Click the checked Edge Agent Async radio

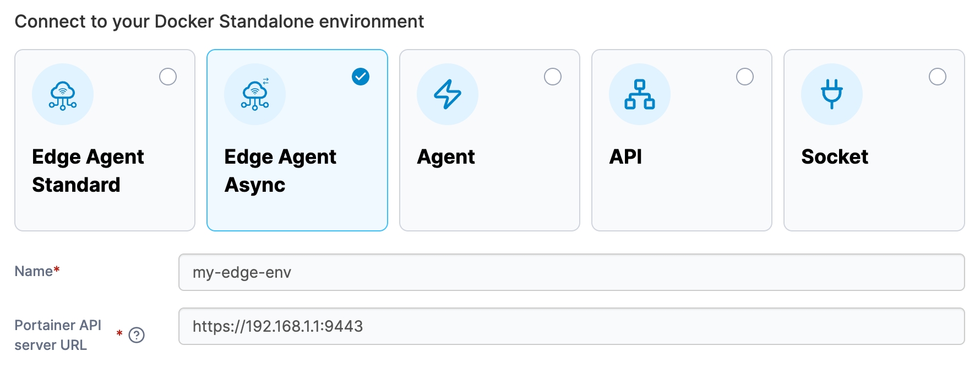point(361,77)
